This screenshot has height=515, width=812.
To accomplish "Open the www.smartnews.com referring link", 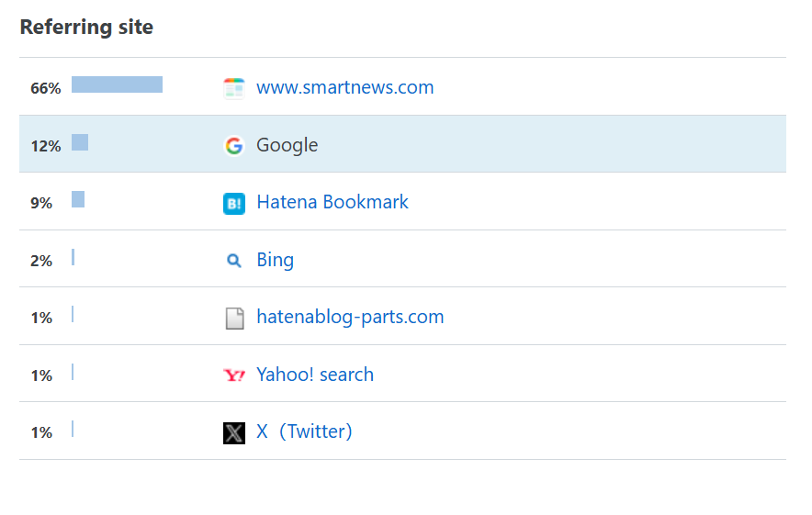I will pyautogui.click(x=344, y=87).
